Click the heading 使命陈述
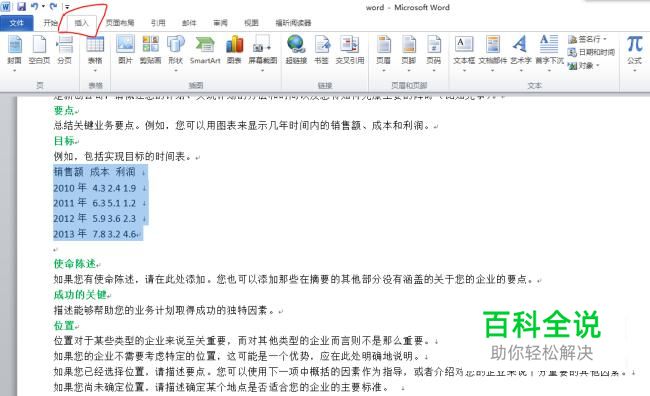650x396 pixels. [x=75, y=264]
